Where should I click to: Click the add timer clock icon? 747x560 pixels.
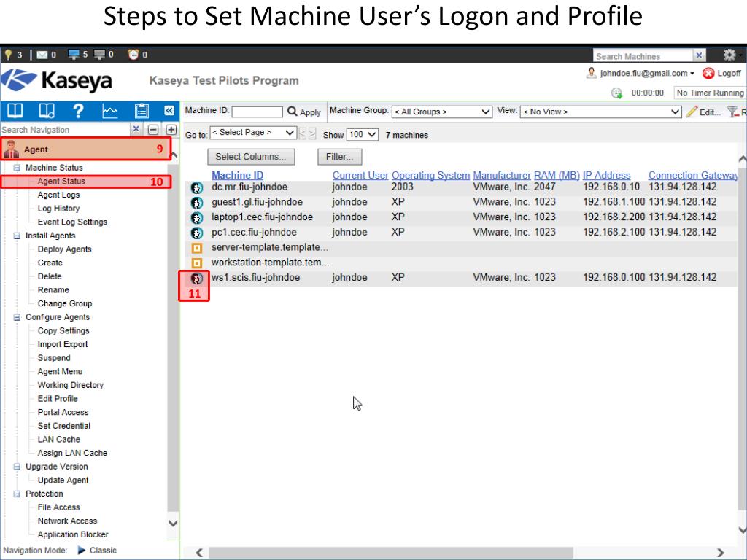(616, 93)
